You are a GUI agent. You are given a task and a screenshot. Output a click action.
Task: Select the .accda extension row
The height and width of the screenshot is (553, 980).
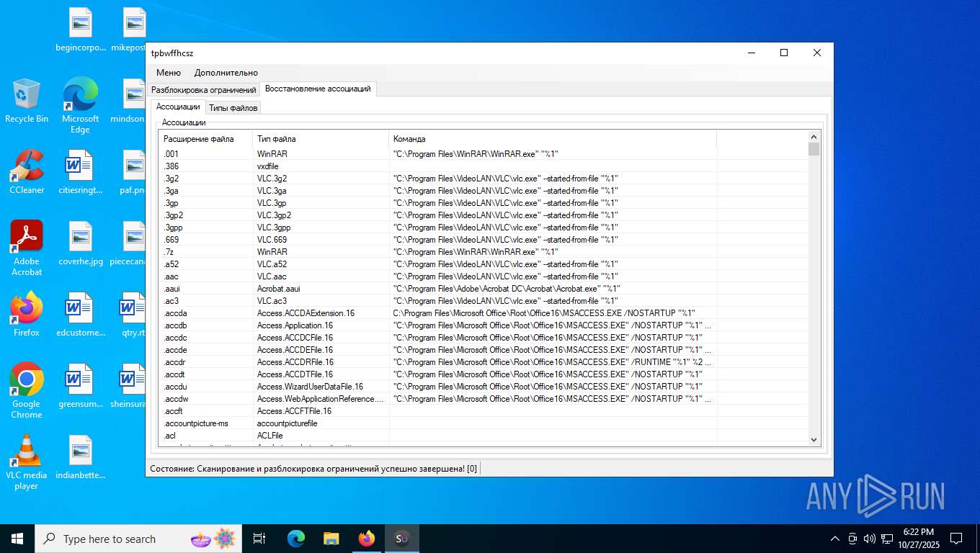point(483,313)
